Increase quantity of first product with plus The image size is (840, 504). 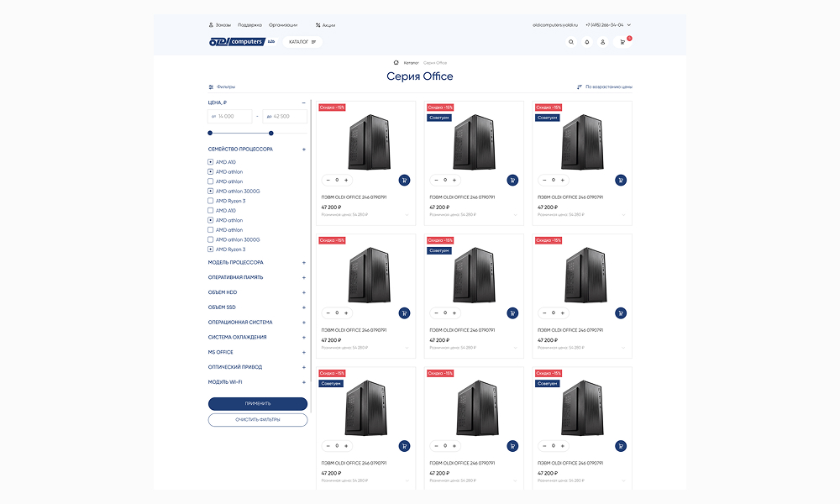pyautogui.click(x=347, y=180)
